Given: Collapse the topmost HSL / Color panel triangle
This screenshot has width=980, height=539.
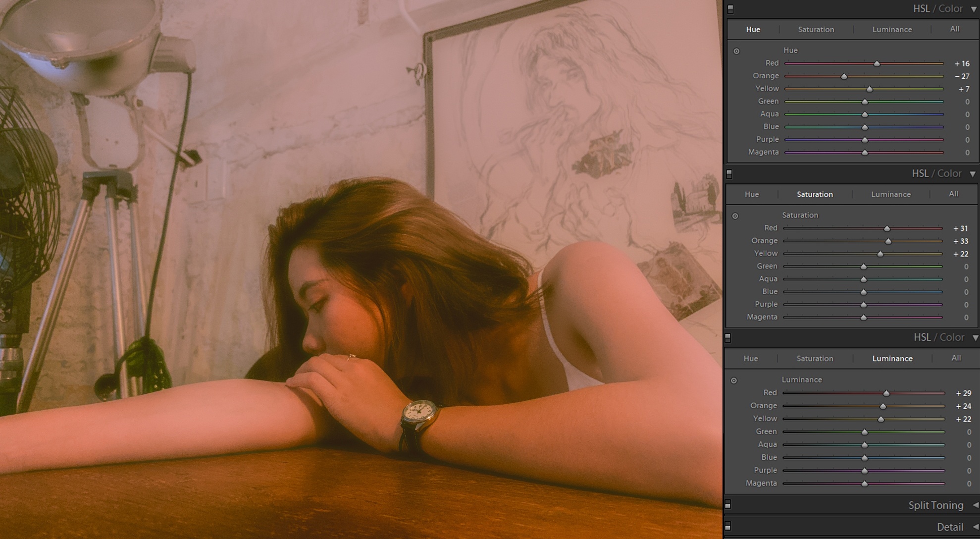Looking at the screenshot, I should point(974,9).
